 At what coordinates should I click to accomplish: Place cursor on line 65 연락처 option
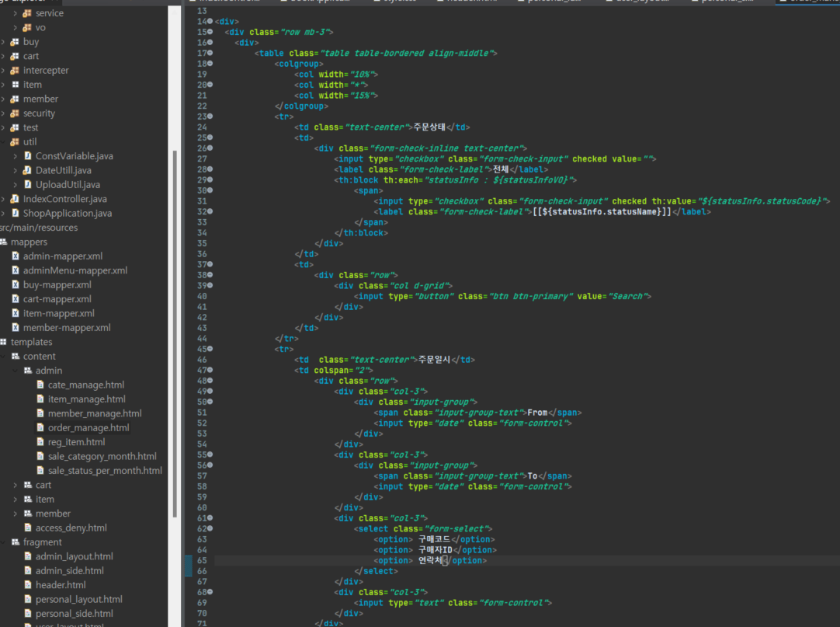pos(431,560)
